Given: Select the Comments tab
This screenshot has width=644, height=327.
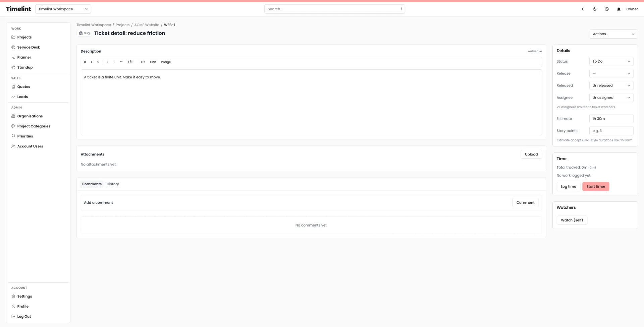Looking at the screenshot, I should pos(92,184).
